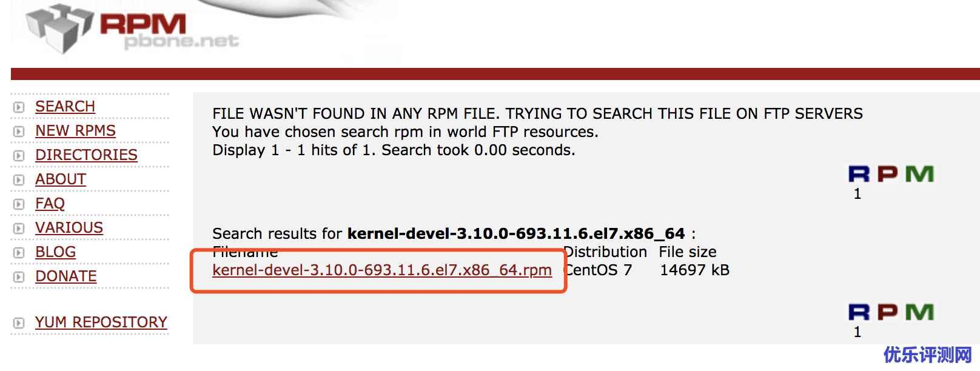Click the upper colored RPM pager logo

point(890,175)
